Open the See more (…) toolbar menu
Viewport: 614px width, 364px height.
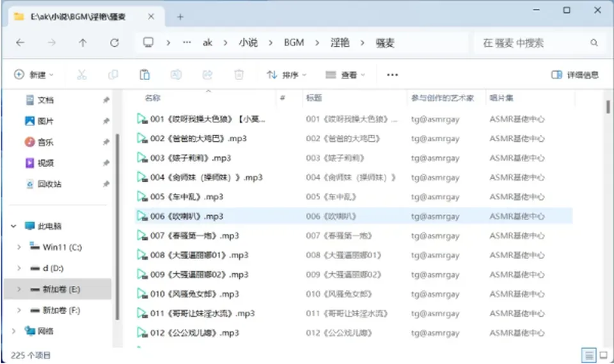coord(392,75)
